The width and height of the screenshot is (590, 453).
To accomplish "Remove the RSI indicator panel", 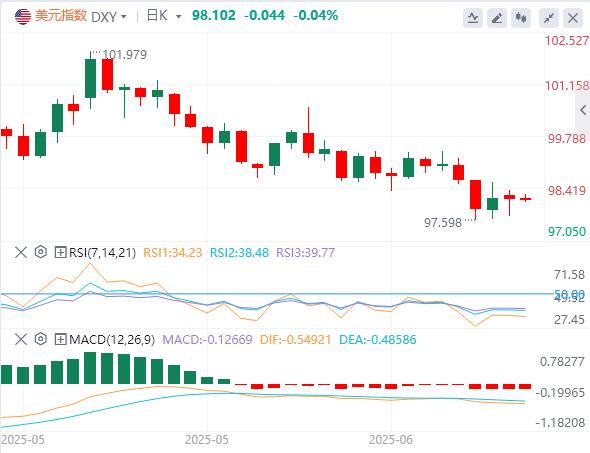I will (x=21, y=252).
